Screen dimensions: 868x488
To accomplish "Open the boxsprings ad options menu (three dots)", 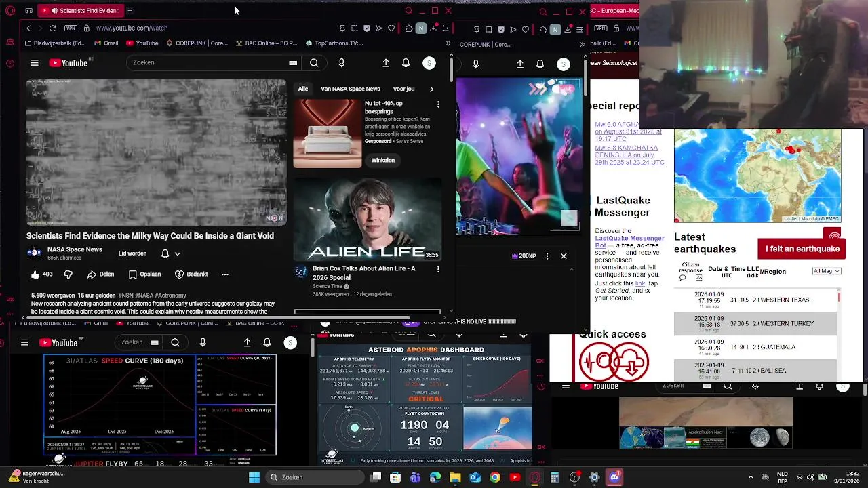I will point(438,104).
